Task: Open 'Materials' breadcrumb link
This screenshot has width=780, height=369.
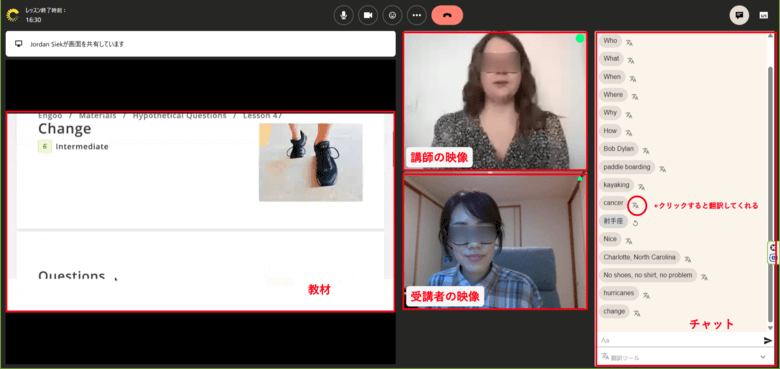Action: 98,116
